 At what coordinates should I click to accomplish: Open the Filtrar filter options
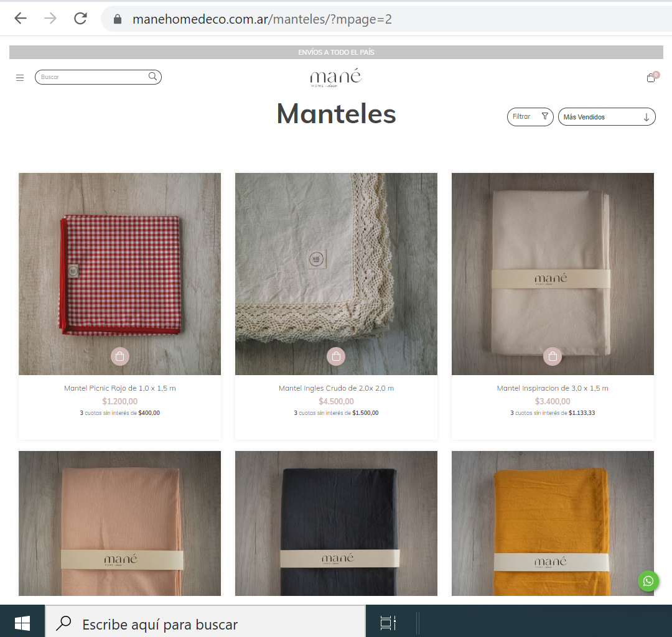[x=530, y=117]
